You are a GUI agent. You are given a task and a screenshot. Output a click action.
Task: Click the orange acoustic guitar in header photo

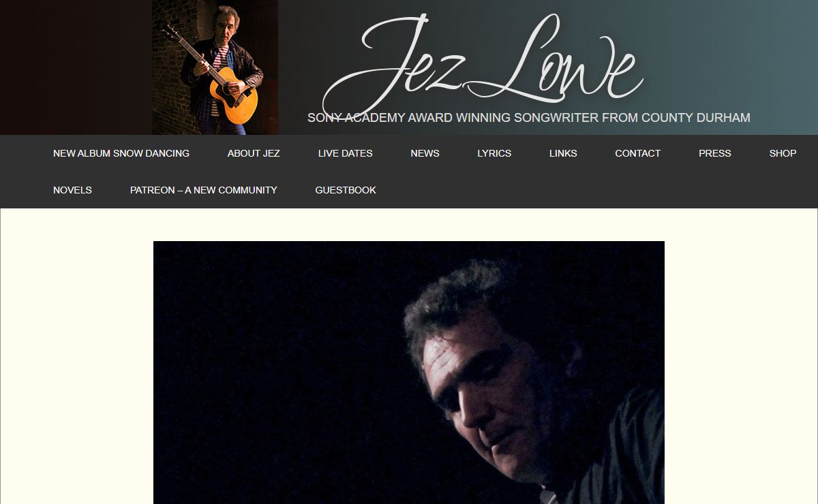click(233, 95)
